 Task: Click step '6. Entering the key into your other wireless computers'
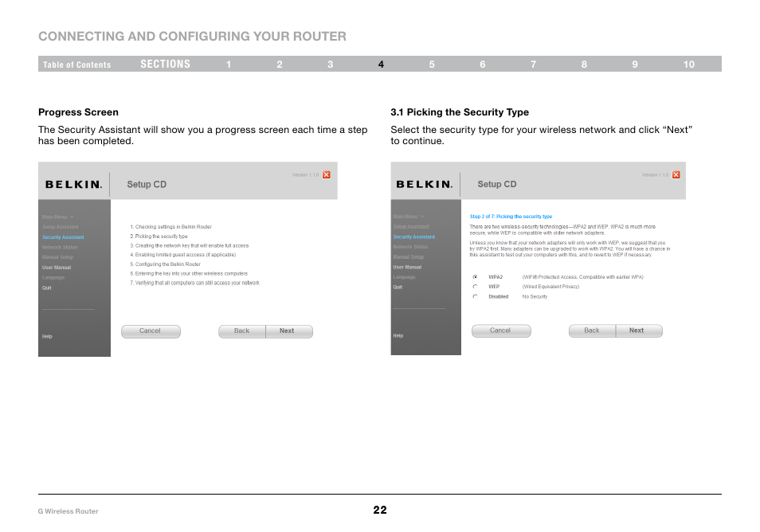tap(189, 274)
